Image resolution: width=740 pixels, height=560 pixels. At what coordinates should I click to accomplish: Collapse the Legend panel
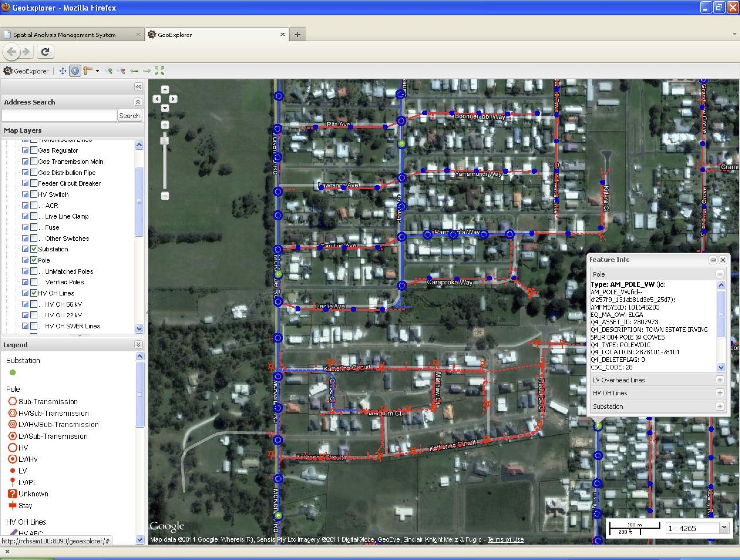tap(138, 345)
